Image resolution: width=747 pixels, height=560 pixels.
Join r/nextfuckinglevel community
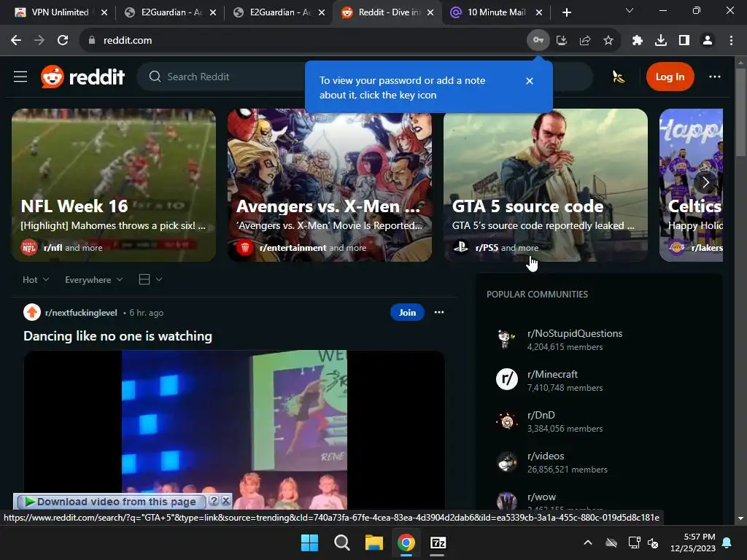[x=407, y=312]
